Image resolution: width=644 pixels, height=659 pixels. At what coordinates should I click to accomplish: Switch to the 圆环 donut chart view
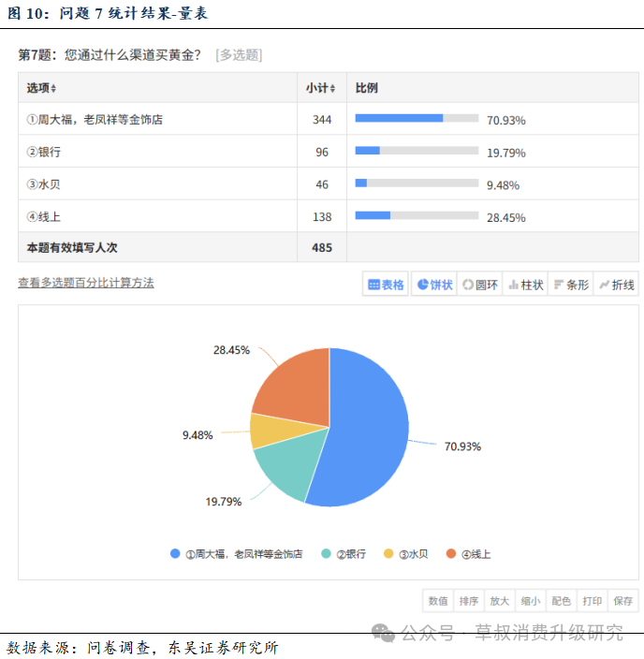[479, 285]
